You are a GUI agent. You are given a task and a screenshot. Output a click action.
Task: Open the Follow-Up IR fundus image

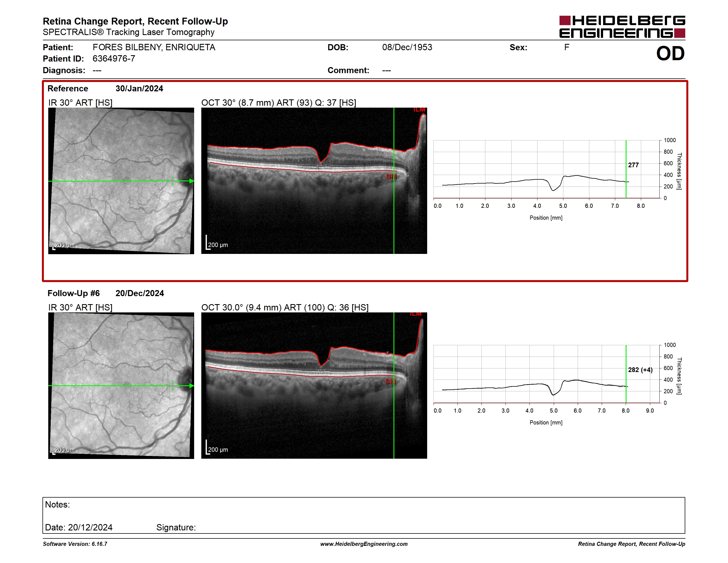(x=121, y=386)
